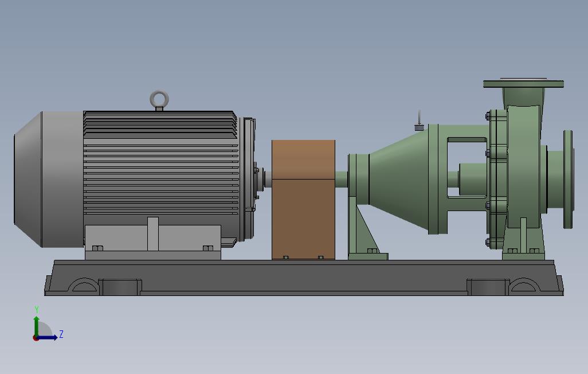Select the pump shaft right of coupling guard
Screen dimensions: 588x374
click(342, 179)
